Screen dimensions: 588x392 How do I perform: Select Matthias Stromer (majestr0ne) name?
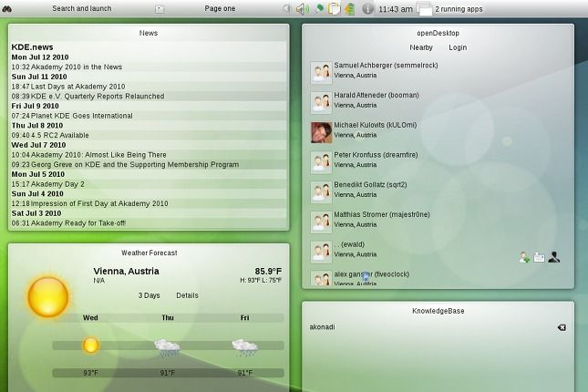point(382,214)
